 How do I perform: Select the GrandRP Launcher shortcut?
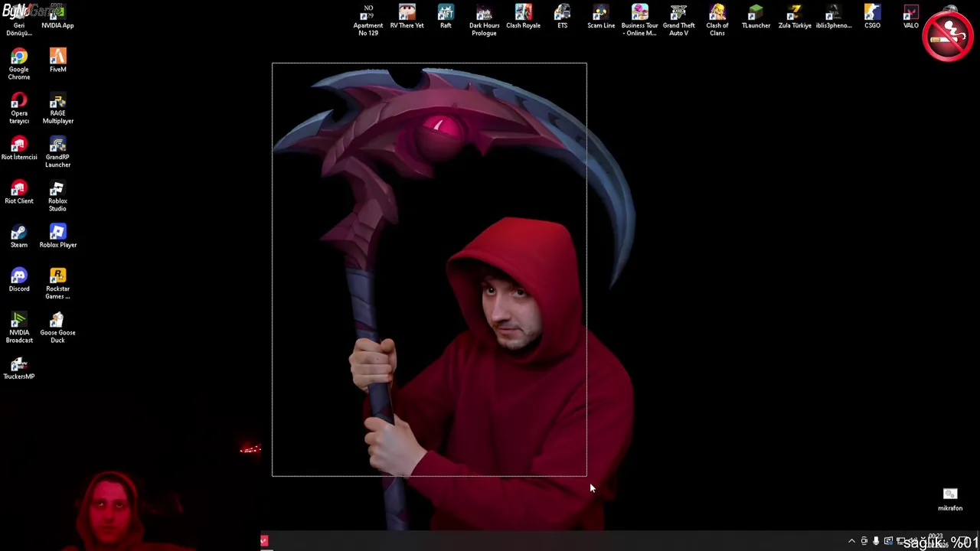click(x=57, y=152)
